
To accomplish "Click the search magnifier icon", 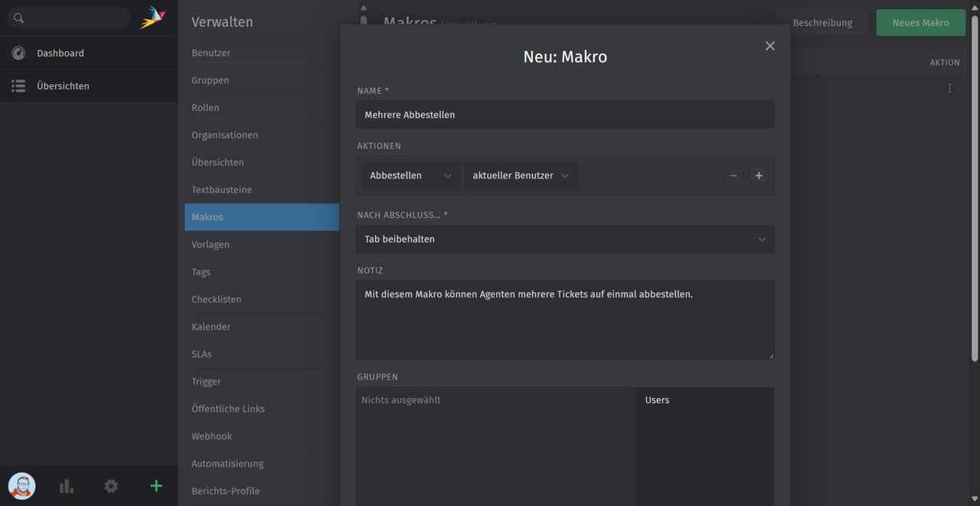I will point(17,17).
